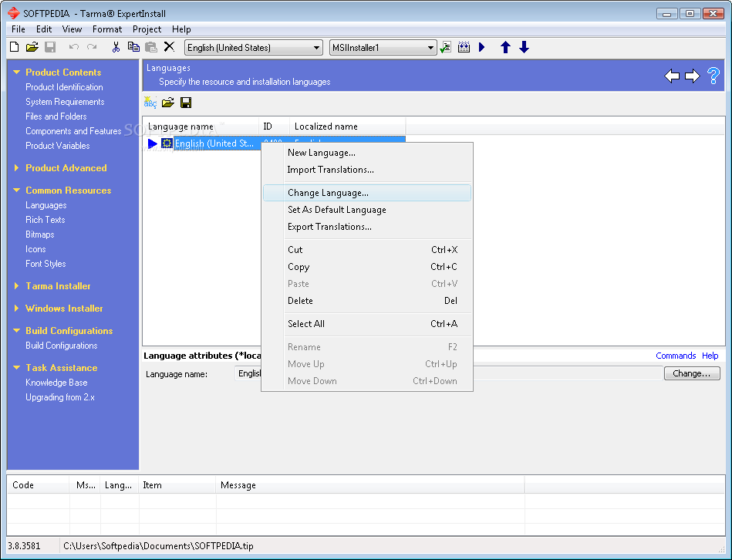Click the Build project icon
This screenshot has width=732, height=560.
464,47
